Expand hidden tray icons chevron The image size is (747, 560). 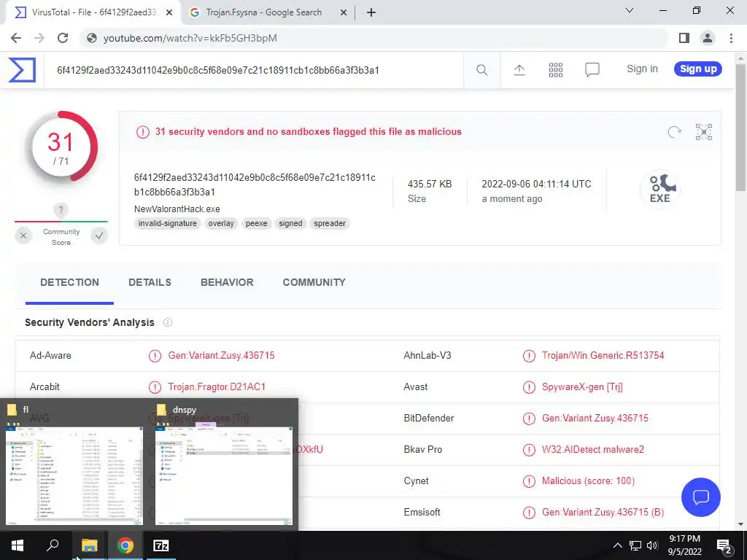[617, 545]
